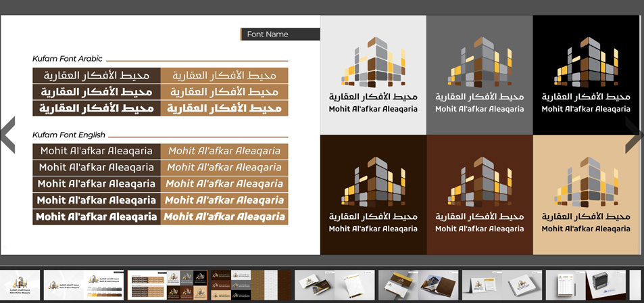Go to the previous slide with left arrow
644x303 pixels.
tap(7, 135)
